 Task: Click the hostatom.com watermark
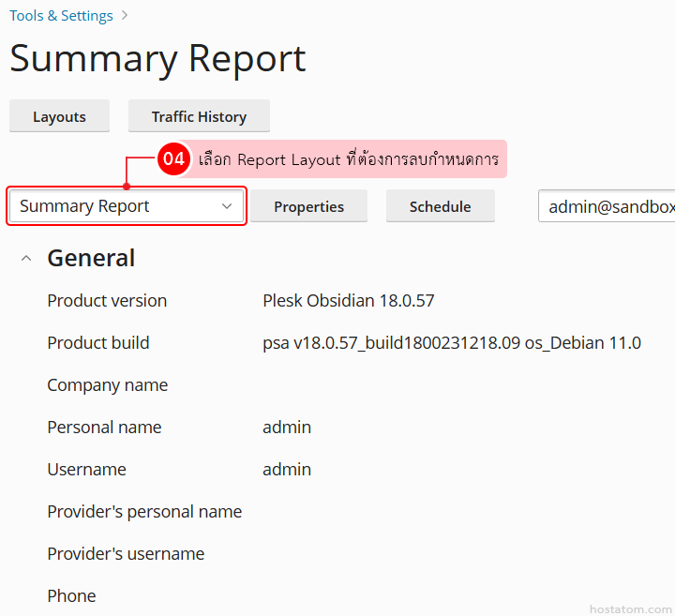[630, 608]
